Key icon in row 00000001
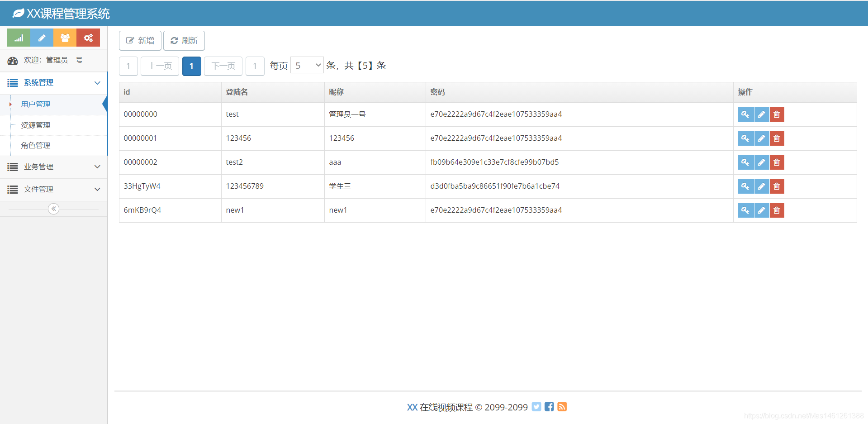868x424 pixels. [x=745, y=138]
